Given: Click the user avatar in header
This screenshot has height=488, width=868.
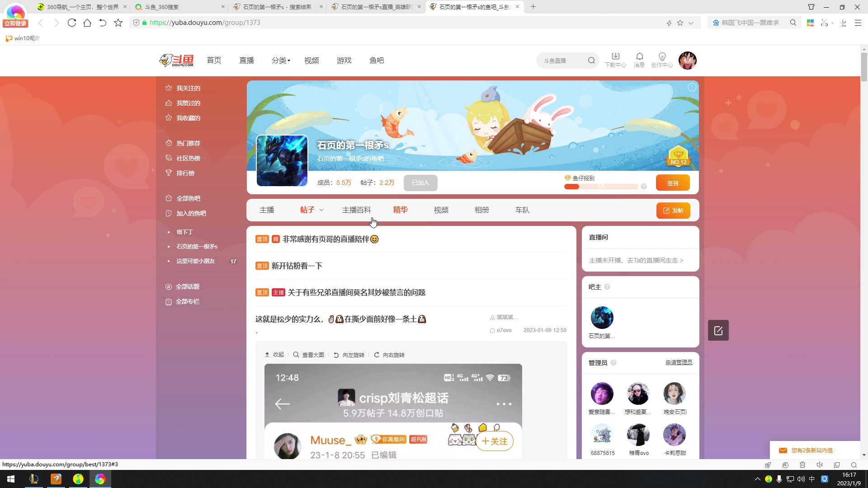Looking at the screenshot, I should click(x=687, y=60).
